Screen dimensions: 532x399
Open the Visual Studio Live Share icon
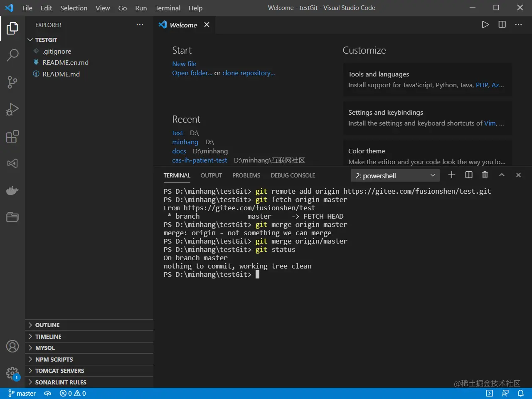point(12,163)
